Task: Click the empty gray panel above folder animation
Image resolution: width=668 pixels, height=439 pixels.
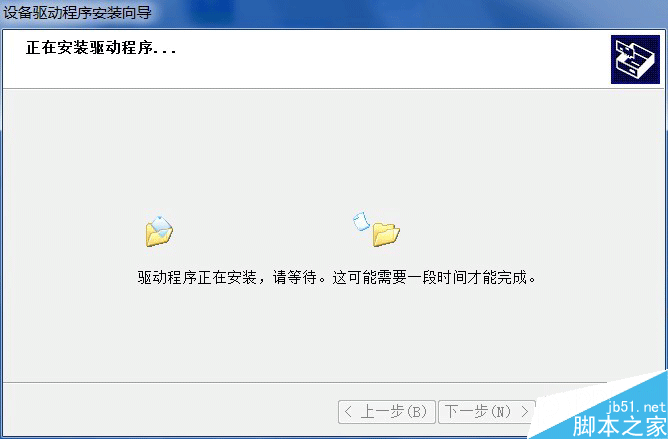Action: coord(334,149)
